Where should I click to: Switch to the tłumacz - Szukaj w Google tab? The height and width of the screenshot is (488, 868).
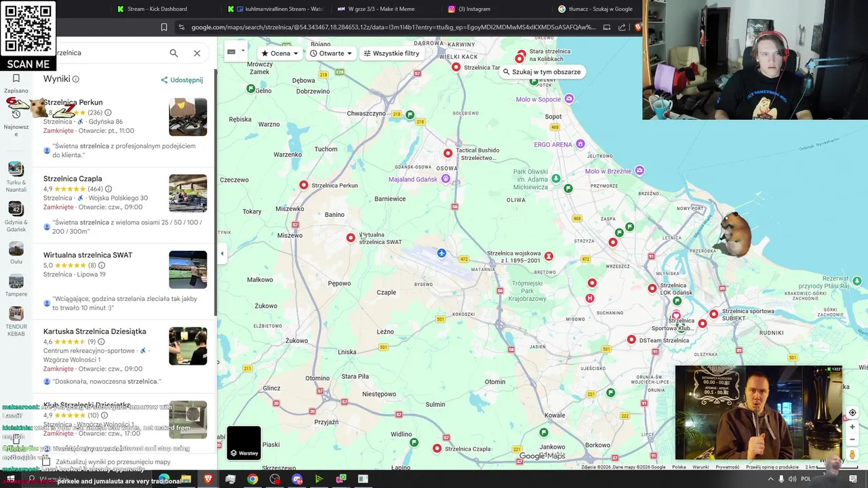click(x=595, y=9)
